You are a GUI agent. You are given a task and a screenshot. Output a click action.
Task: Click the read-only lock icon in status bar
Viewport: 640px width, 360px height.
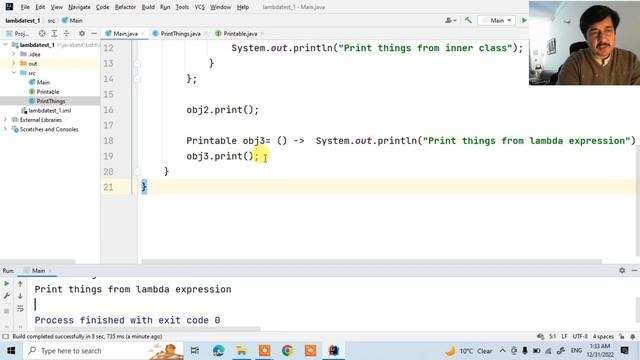click(x=622, y=336)
